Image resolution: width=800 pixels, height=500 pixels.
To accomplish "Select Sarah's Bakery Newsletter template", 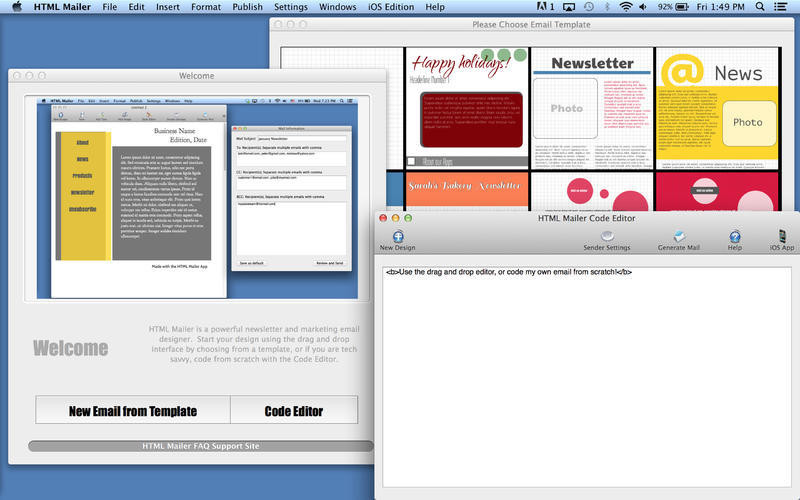I will 467,190.
